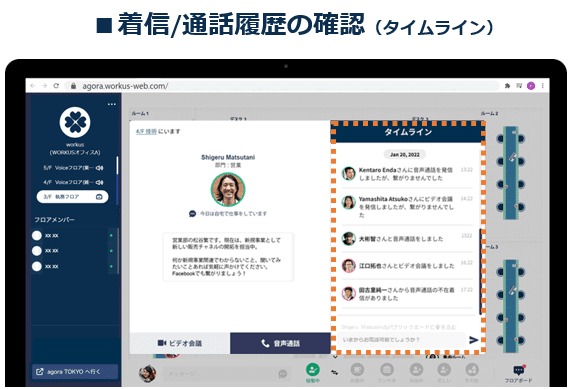Select the 3/F floor pill
569x389 pixels.
[73, 197]
